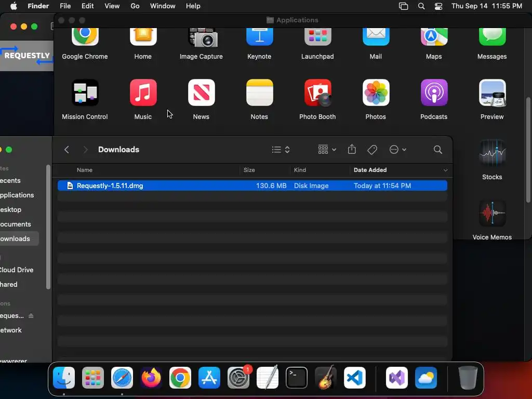
Task: Select the Voice Memos app icon
Action: point(492,214)
